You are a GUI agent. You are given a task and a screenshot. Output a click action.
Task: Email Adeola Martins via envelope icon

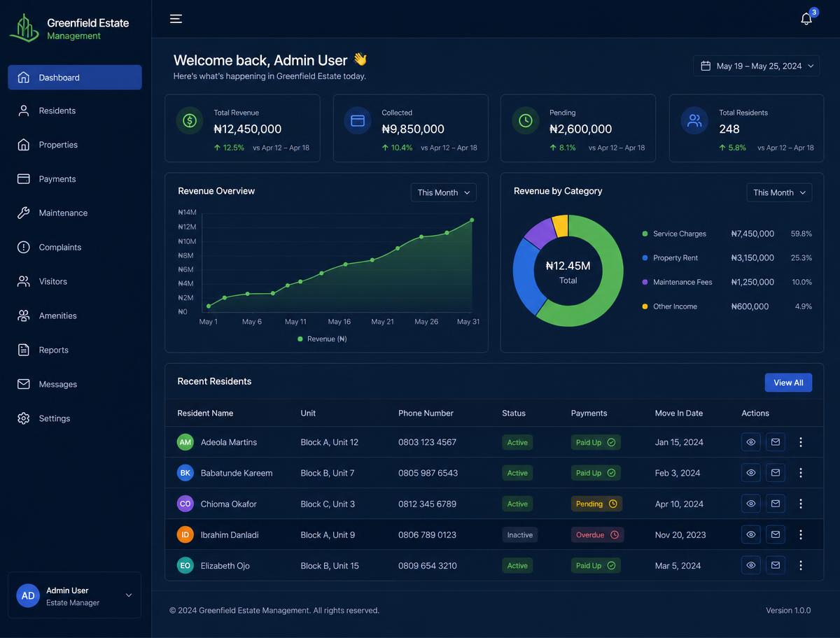[776, 442]
